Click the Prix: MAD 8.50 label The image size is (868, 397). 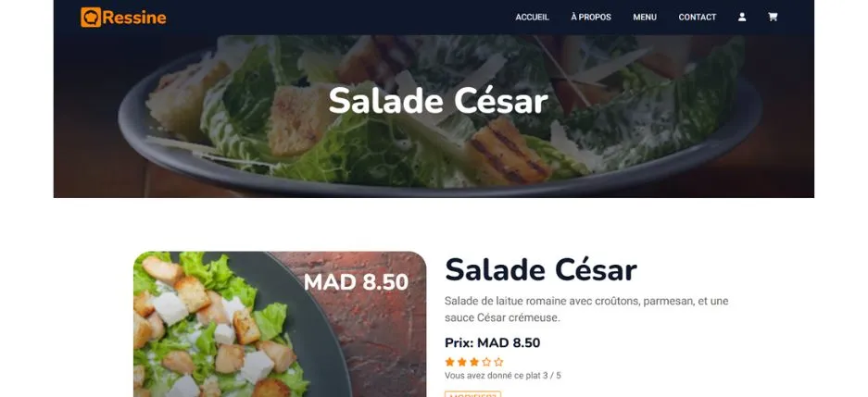tap(492, 342)
